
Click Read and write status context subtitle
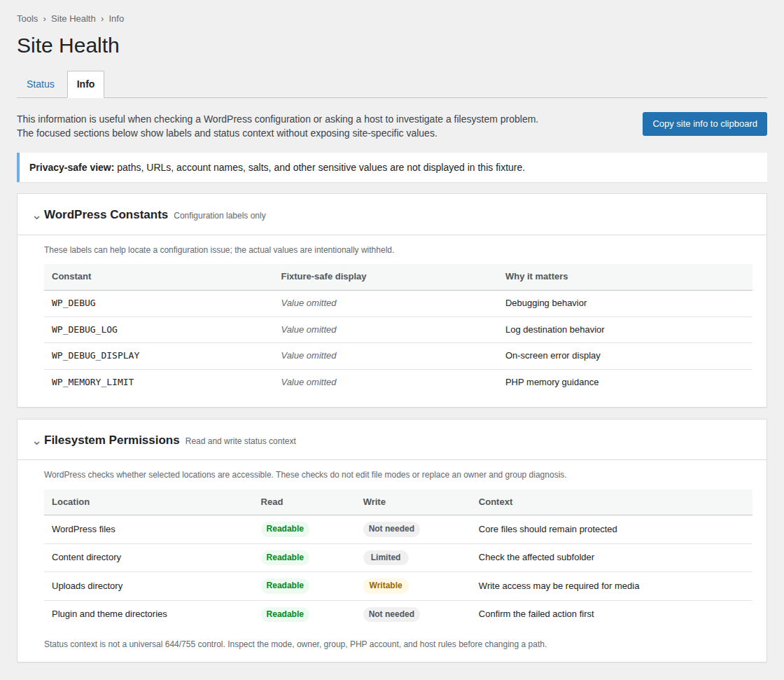(x=241, y=441)
